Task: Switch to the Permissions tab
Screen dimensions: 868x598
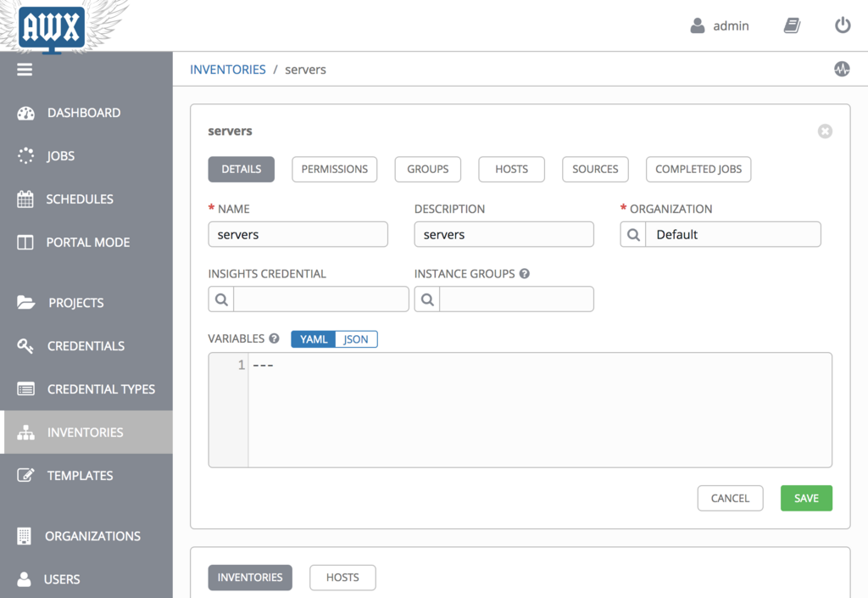Action: coord(334,170)
